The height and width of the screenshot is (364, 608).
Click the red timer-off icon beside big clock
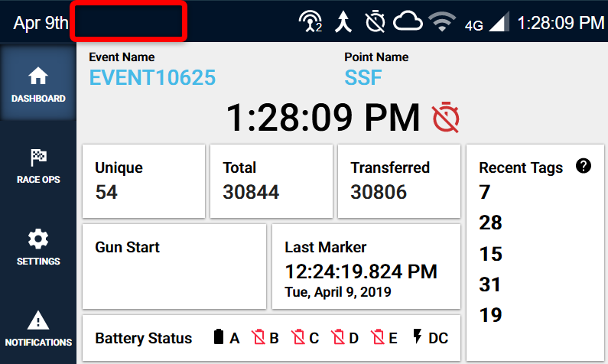point(446,118)
